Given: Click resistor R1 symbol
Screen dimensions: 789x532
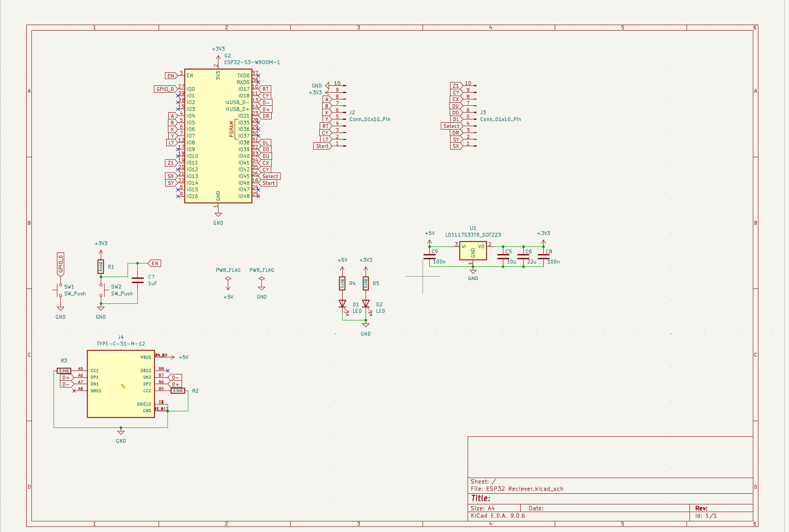Looking at the screenshot, I should click(x=101, y=266).
